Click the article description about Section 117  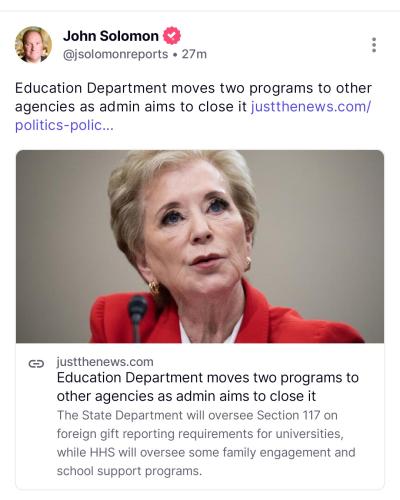pos(206,443)
